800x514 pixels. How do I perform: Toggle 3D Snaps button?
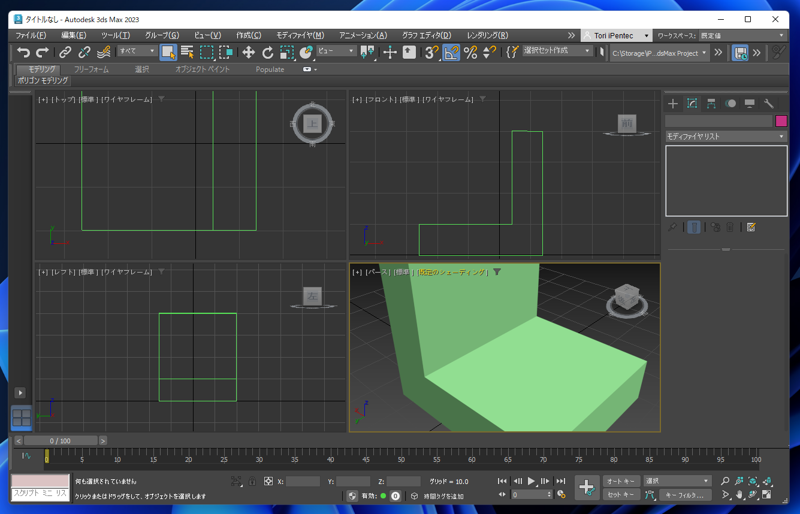(432, 52)
